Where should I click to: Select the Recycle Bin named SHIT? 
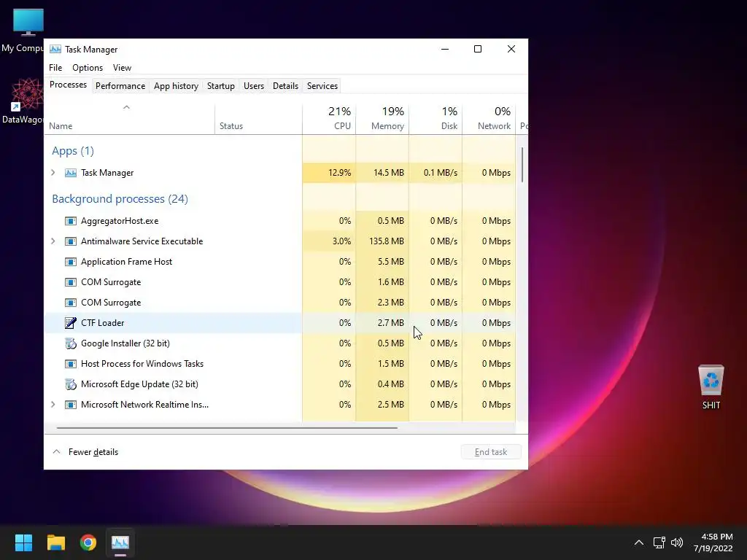tap(711, 387)
